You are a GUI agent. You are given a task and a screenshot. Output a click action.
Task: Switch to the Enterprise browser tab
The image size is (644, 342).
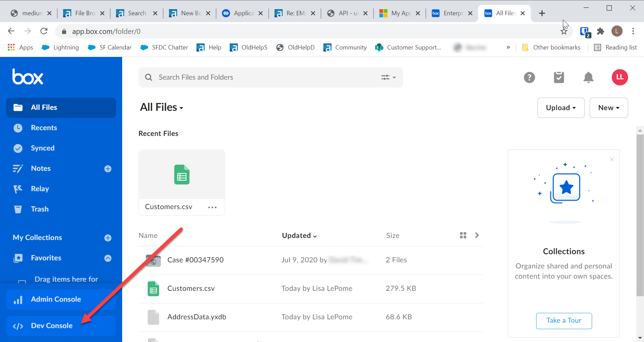click(451, 13)
